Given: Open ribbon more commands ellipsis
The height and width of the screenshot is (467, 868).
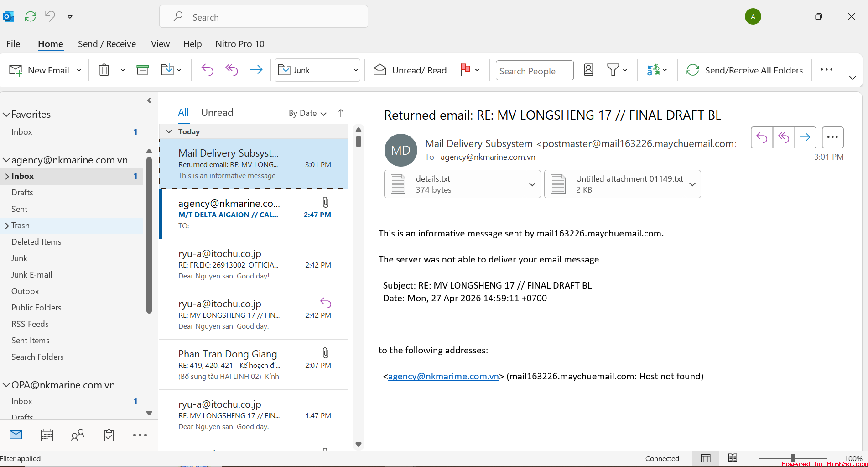Looking at the screenshot, I should (x=826, y=70).
